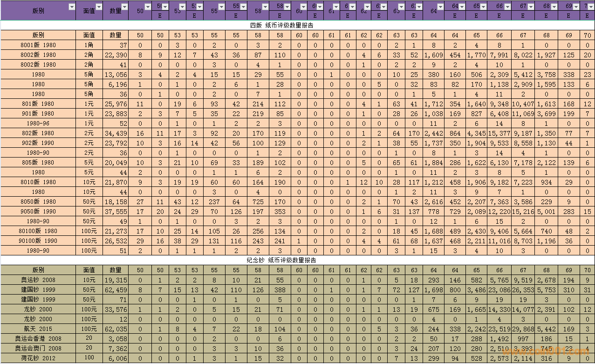Select the 9050版 1990 row label cell

click(38, 212)
